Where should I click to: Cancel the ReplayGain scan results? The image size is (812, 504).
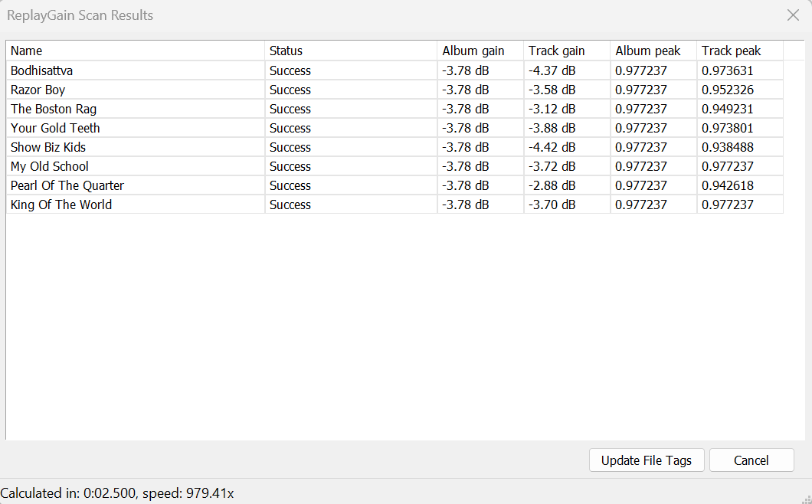click(x=751, y=460)
